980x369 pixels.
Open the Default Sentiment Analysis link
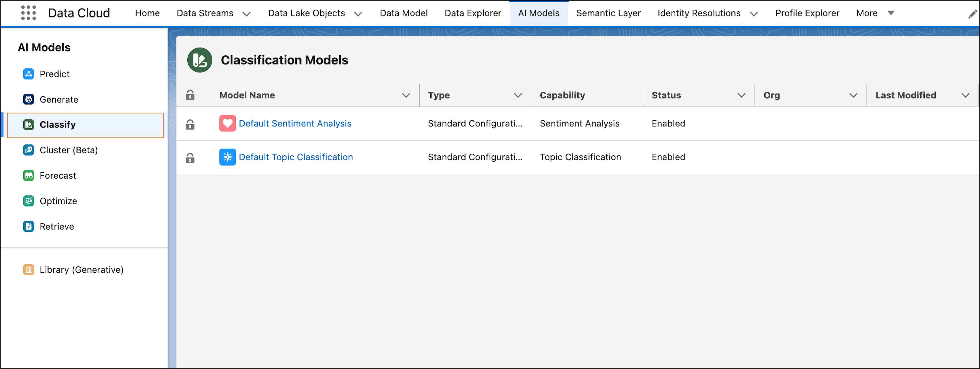coord(295,124)
